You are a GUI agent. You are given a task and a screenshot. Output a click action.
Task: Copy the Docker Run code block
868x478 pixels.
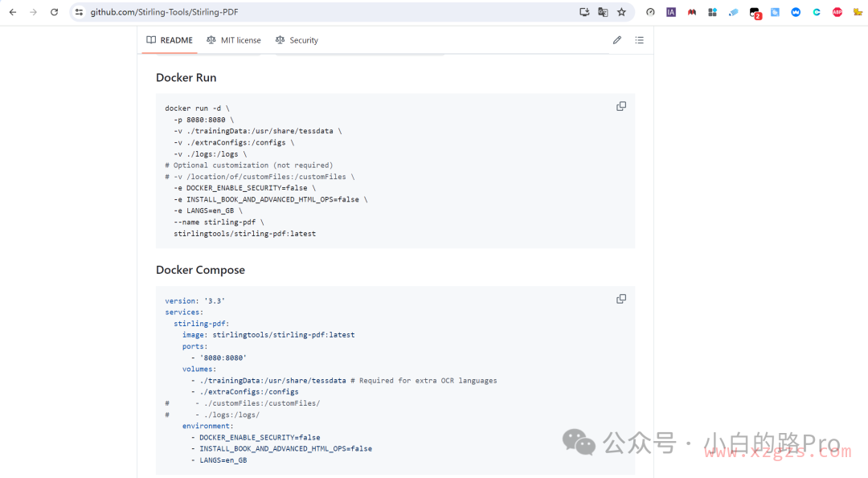coord(620,106)
